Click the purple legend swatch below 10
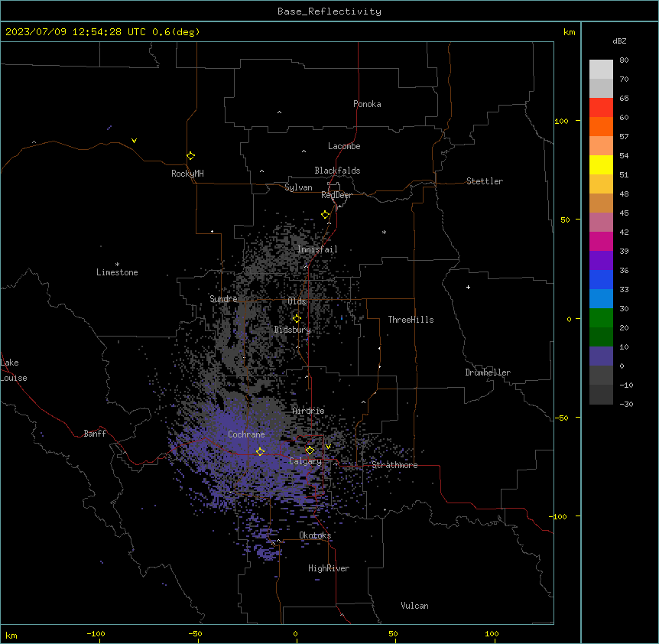The width and height of the screenshot is (659, 644). (x=601, y=356)
